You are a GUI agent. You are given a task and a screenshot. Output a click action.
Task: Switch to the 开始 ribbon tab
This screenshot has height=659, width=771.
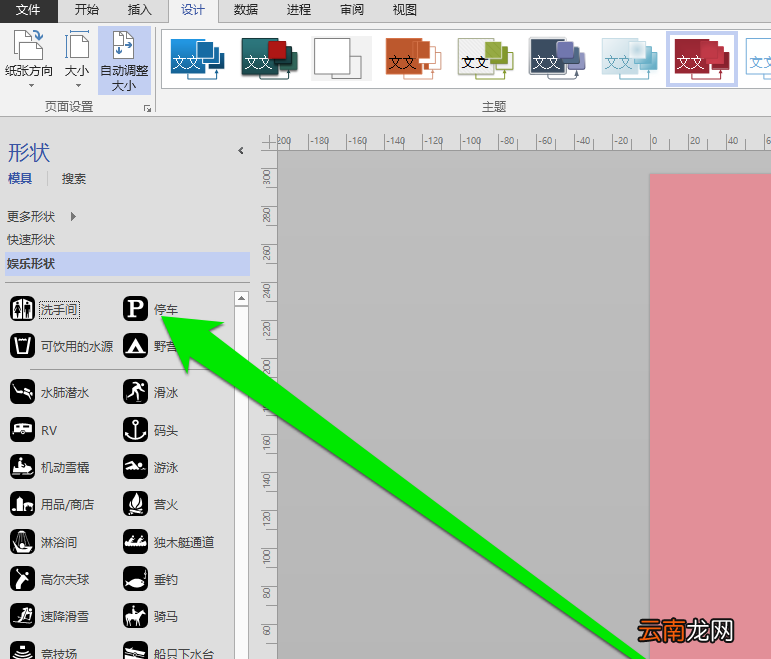[87, 10]
